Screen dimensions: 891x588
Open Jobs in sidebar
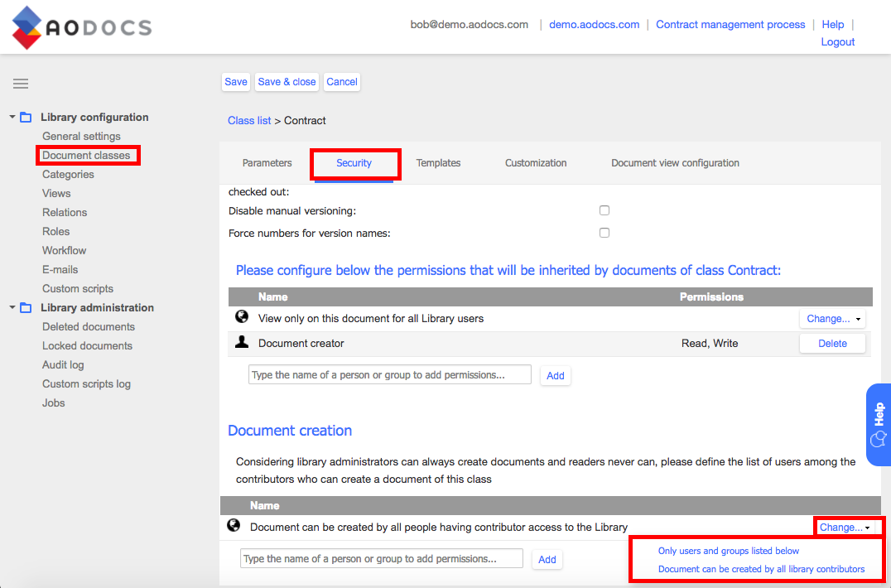(54, 402)
